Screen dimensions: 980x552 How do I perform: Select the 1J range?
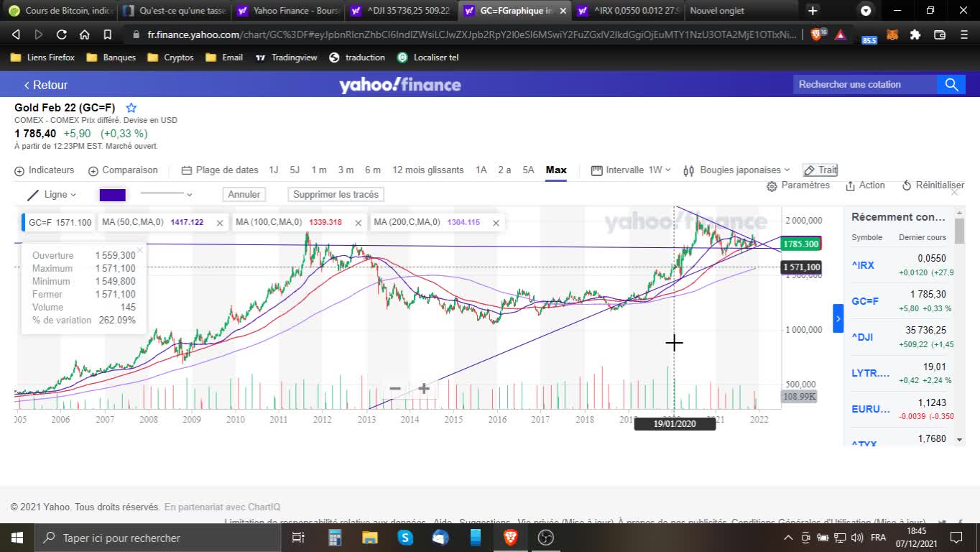click(x=274, y=170)
